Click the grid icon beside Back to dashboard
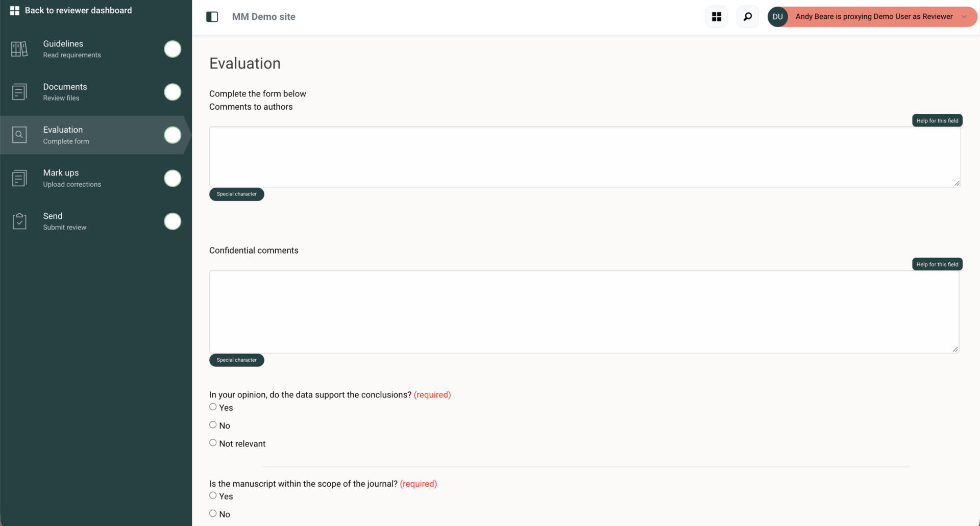Screen dimensions: 980x526 click(x=15, y=10)
